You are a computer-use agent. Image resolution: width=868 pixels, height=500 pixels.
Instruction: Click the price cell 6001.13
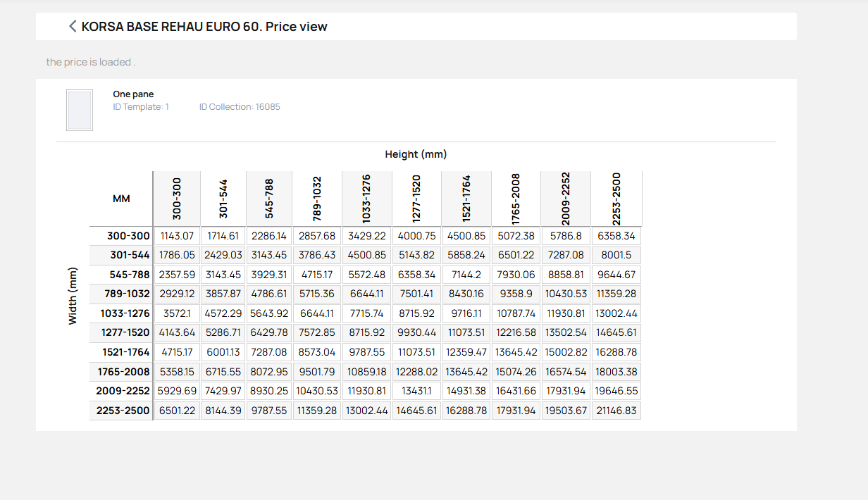[x=223, y=352]
